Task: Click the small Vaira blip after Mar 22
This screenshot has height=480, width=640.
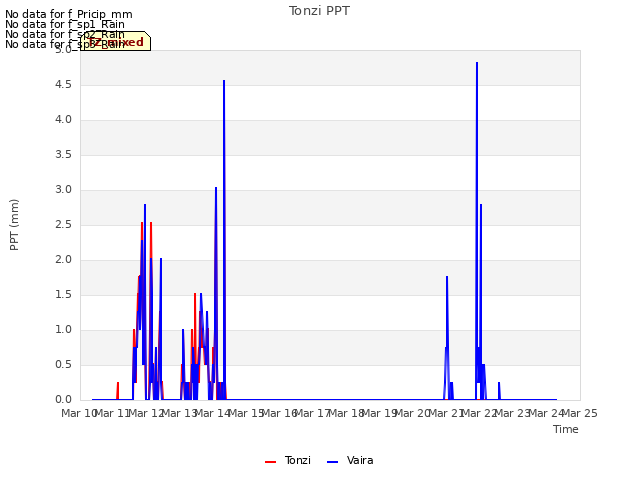Action: tap(499, 384)
